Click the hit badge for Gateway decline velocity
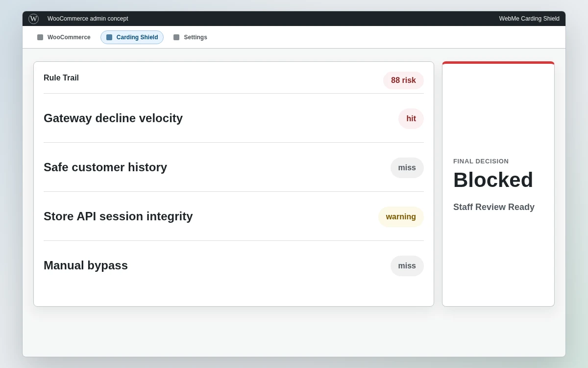This screenshot has height=368, width=588. [x=411, y=119]
